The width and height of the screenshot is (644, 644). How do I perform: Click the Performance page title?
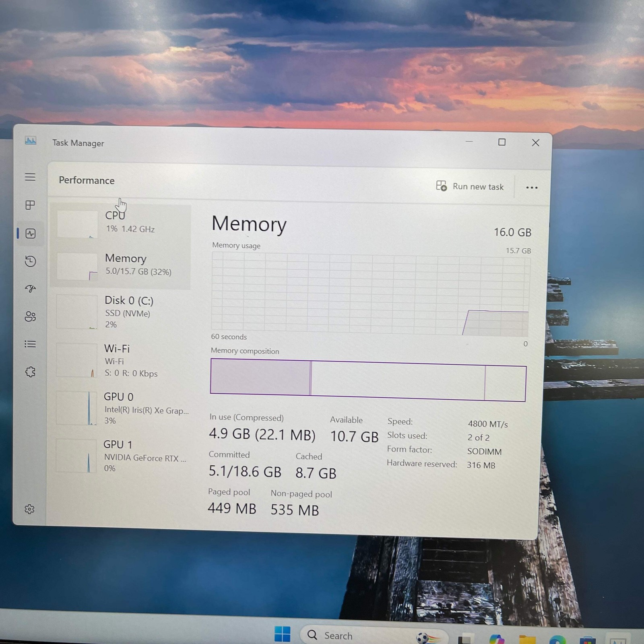tap(87, 180)
